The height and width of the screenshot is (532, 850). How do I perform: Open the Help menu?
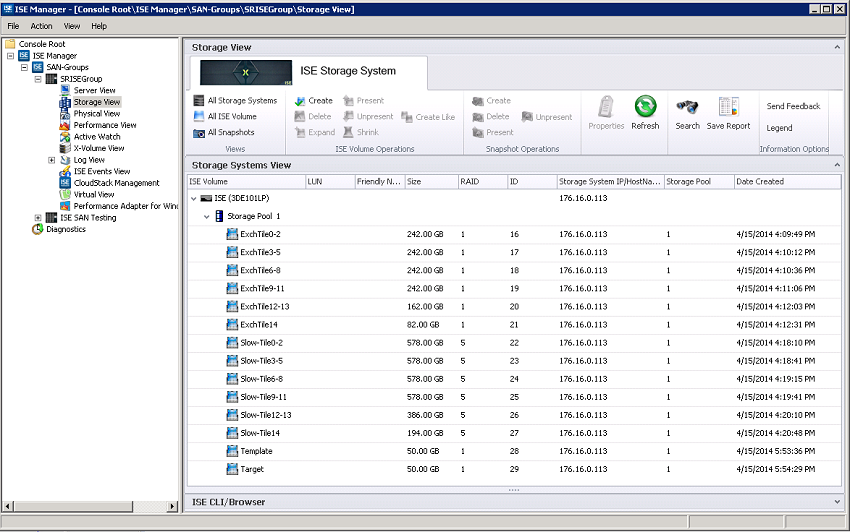[99, 26]
